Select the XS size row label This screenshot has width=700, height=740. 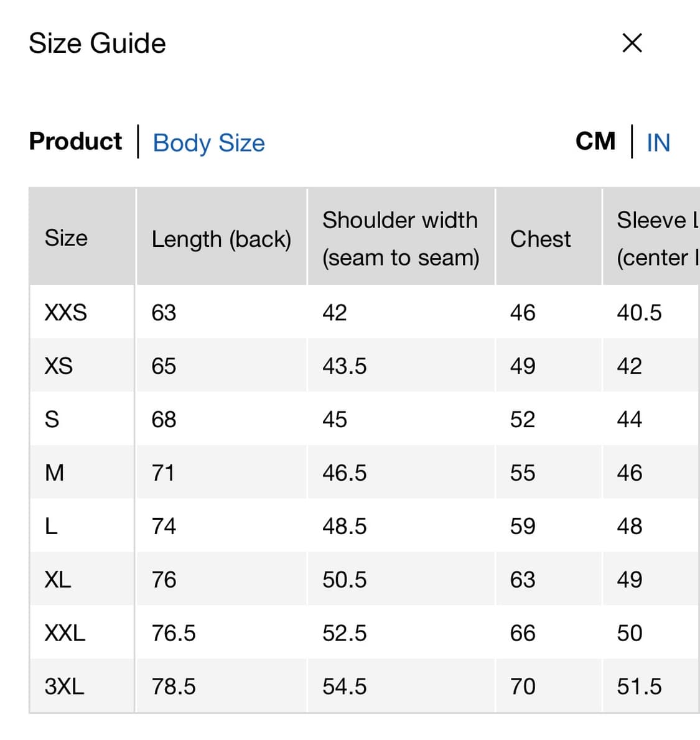coord(58,366)
